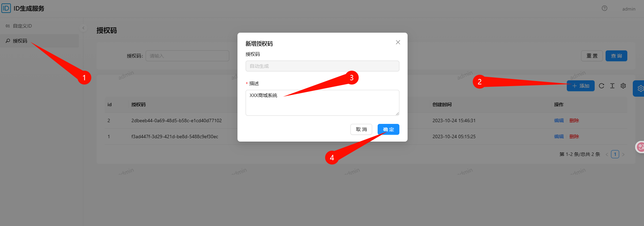The image size is (644, 226).
Task: Click 删除 link for row id 2
Action: pyautogui.click(x=574, y=120)
